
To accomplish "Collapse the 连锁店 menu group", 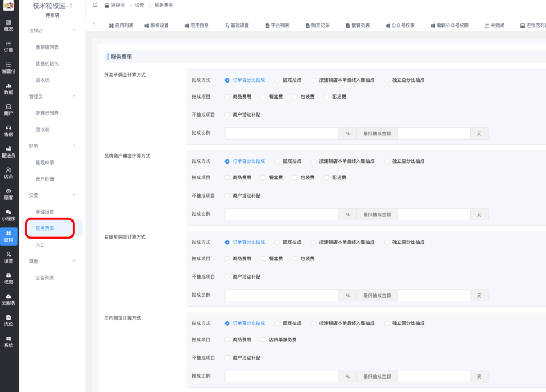I will 74,31.
